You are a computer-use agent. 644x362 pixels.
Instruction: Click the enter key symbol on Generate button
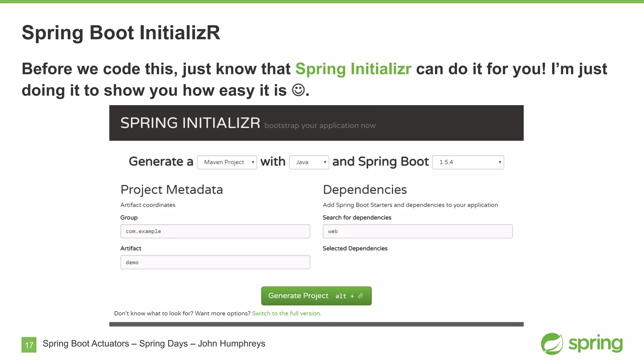[360, 296]
